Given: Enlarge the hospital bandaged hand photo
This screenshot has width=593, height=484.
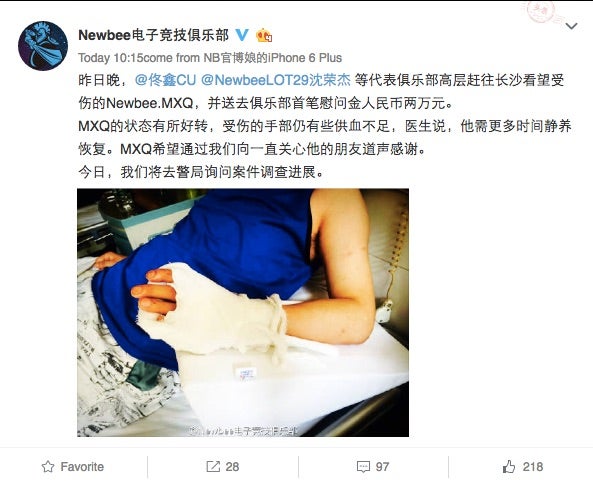Looking at the screenshot, I should 243,312.
